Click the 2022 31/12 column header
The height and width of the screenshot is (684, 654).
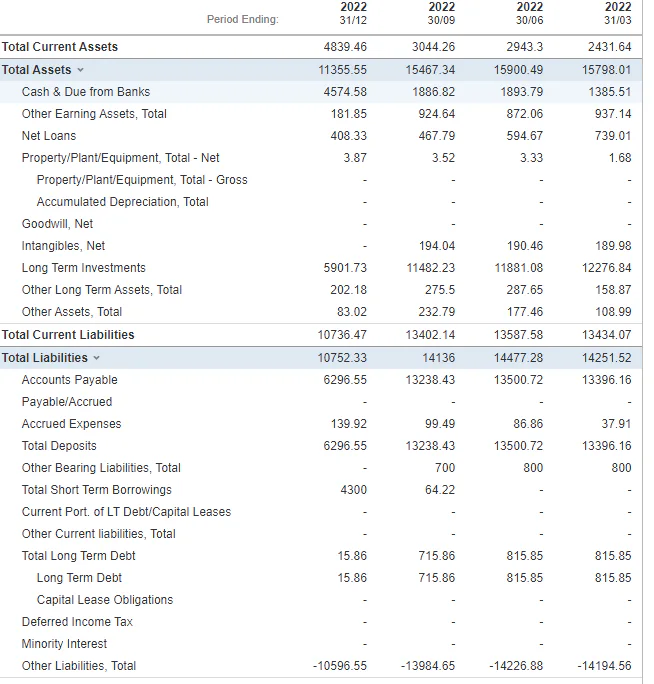(x=353, y=14)
